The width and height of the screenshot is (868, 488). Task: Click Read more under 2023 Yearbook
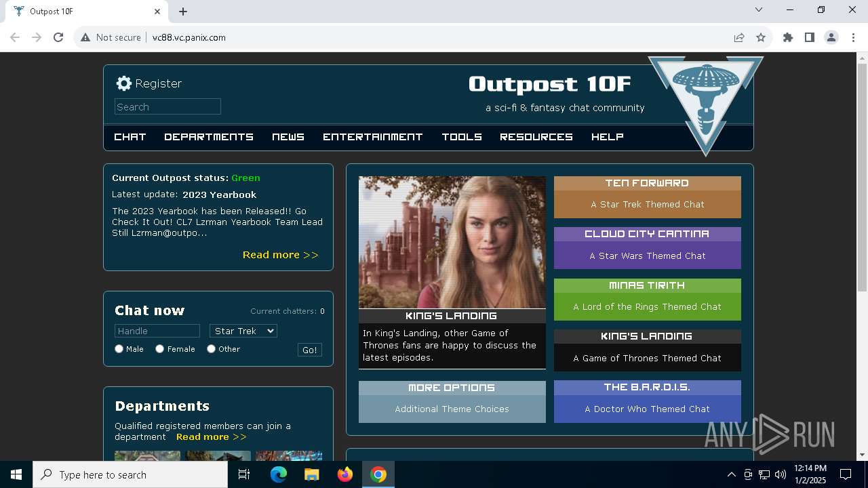click(281, 255)
